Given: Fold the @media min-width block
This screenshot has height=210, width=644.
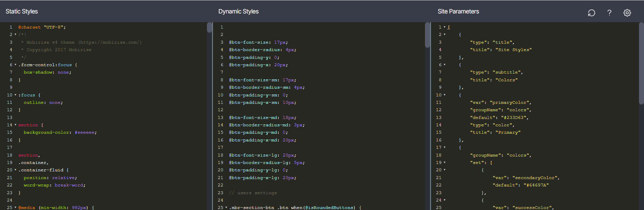Looking at the screenshot, I should (15, 208).
